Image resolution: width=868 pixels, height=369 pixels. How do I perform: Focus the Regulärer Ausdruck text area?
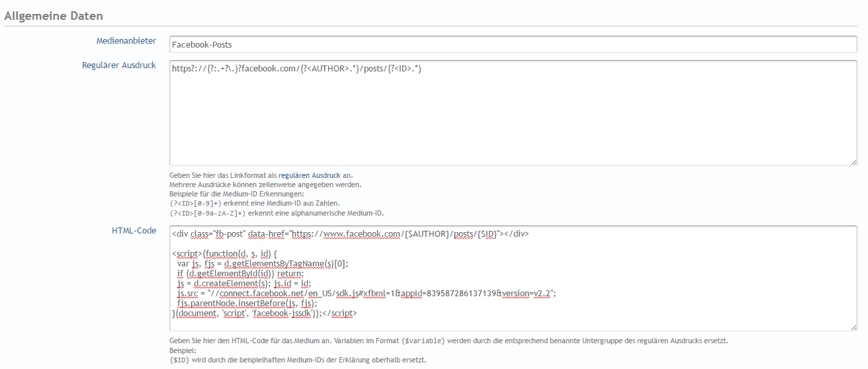point(513,119)
